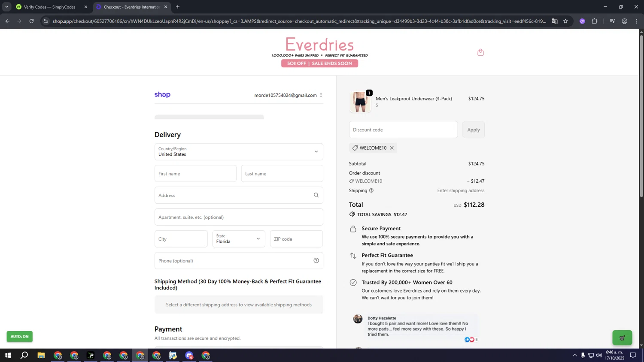644x362 pixels.
Task: Click the ZIP code field
Action: [x=296, y=239]
